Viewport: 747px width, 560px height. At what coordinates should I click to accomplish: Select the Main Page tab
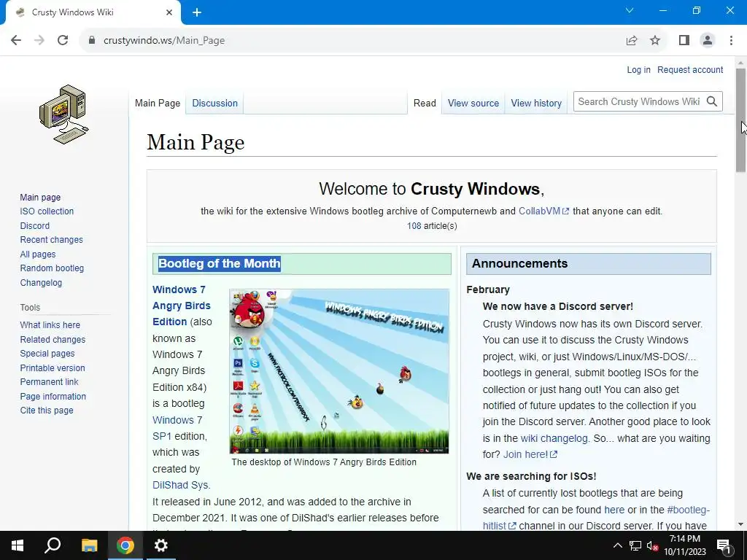[x=158, y=104]
